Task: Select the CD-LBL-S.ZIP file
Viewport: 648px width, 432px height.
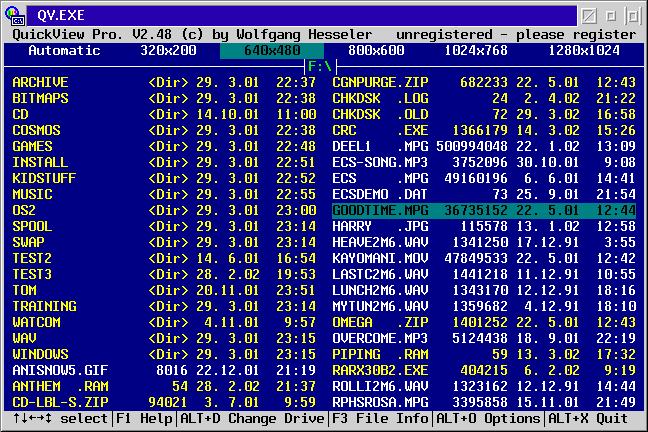Action: pyautogui.click(x=164, y=402)
